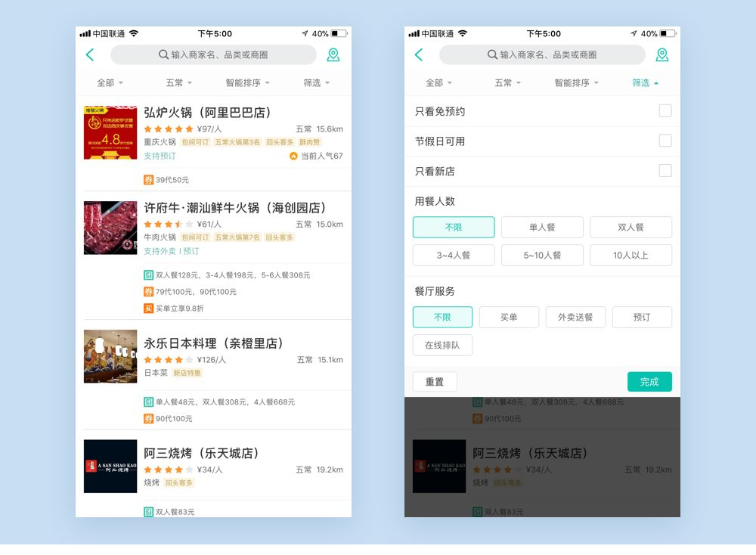This screenshot has width=756, height=555.
Task: Collapse the active 筛选 filter panel
Action: click(645, 83)
